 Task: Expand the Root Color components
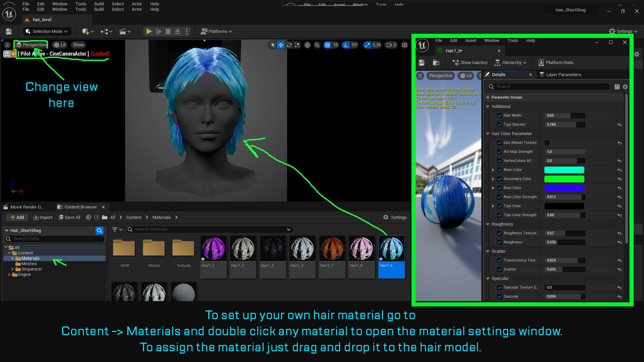(x=493, y=188)
